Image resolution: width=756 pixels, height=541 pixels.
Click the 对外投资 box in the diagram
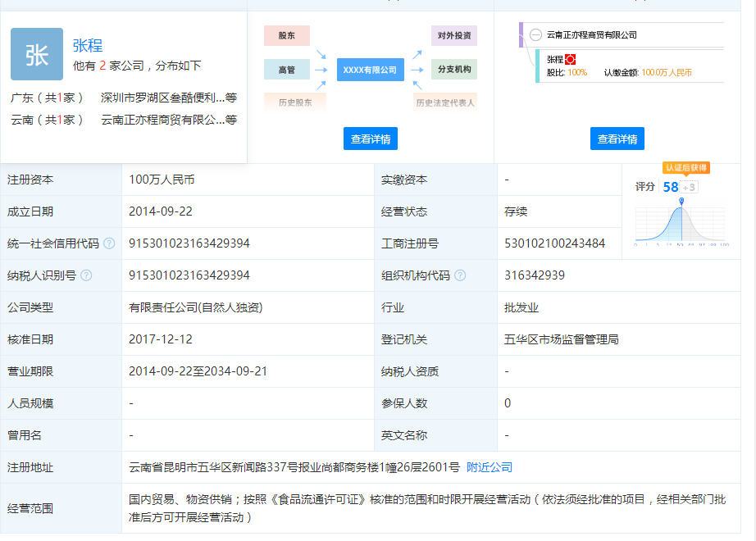pyautogui.click(x=454, y=36)
